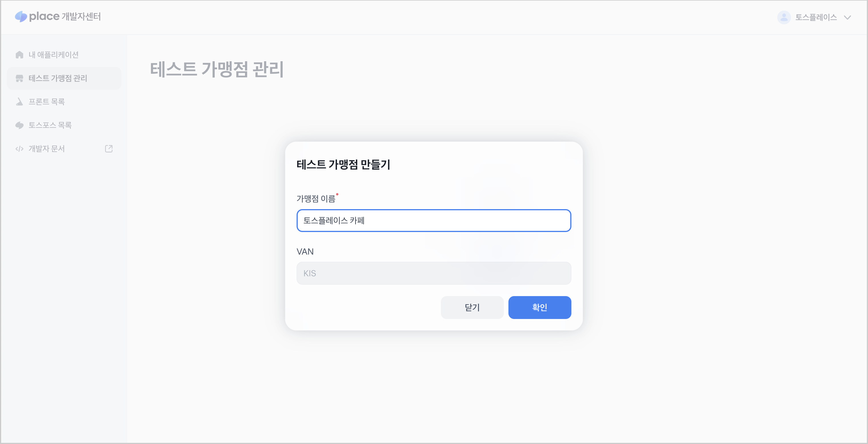Image resolution: width=868 pixels, height=444 pixels.
Task: Select the code icon beside 개발자 문서
Action: point(19,149)
